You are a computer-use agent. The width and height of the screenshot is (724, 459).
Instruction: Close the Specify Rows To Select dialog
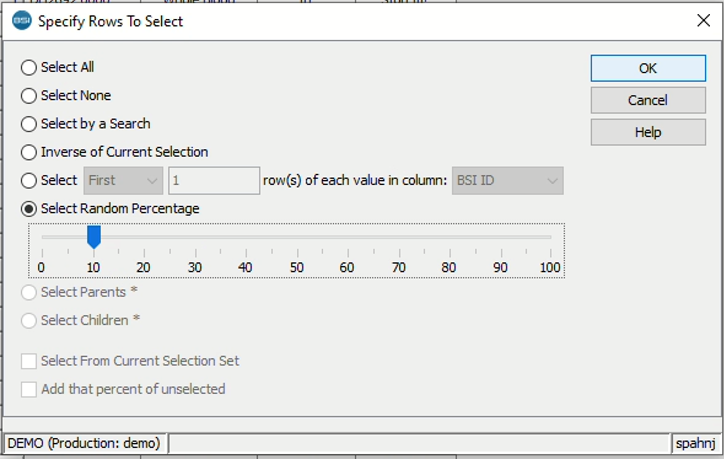pos(701,20)
